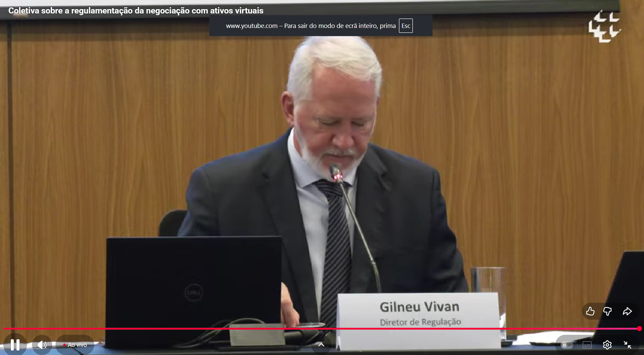This screenshot has width=644, height=355.
Task: Click the www.youtube.com fullscreen notification text
Action: pos(311,26)
